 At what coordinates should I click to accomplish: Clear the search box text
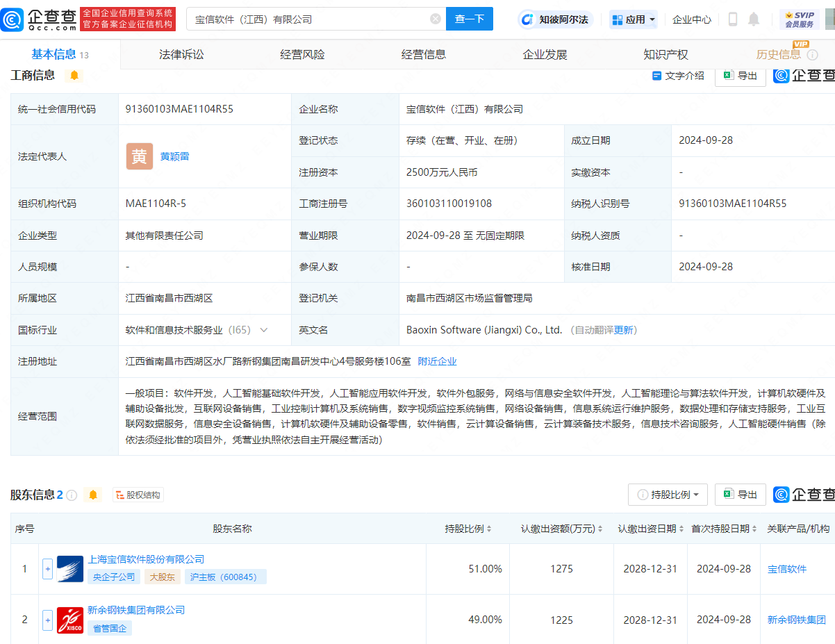coord(435,19)
